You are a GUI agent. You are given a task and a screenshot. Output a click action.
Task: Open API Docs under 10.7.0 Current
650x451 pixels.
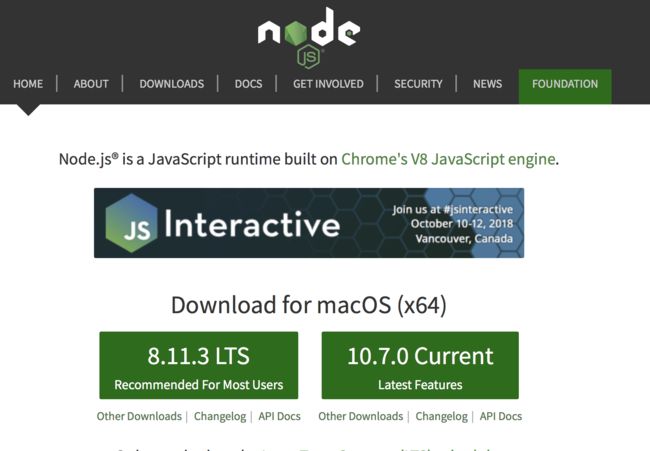[x=501, y=416]
